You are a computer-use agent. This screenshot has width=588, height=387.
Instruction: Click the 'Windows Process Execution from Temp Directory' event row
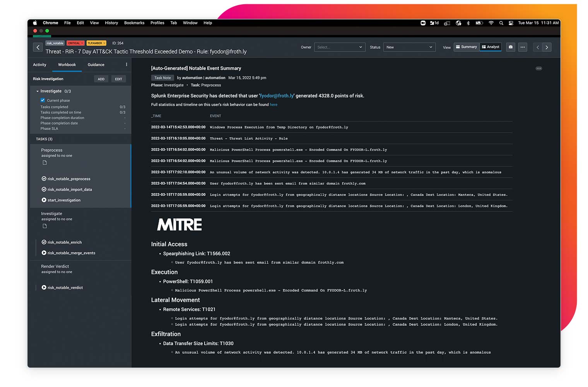click(332, 127)
